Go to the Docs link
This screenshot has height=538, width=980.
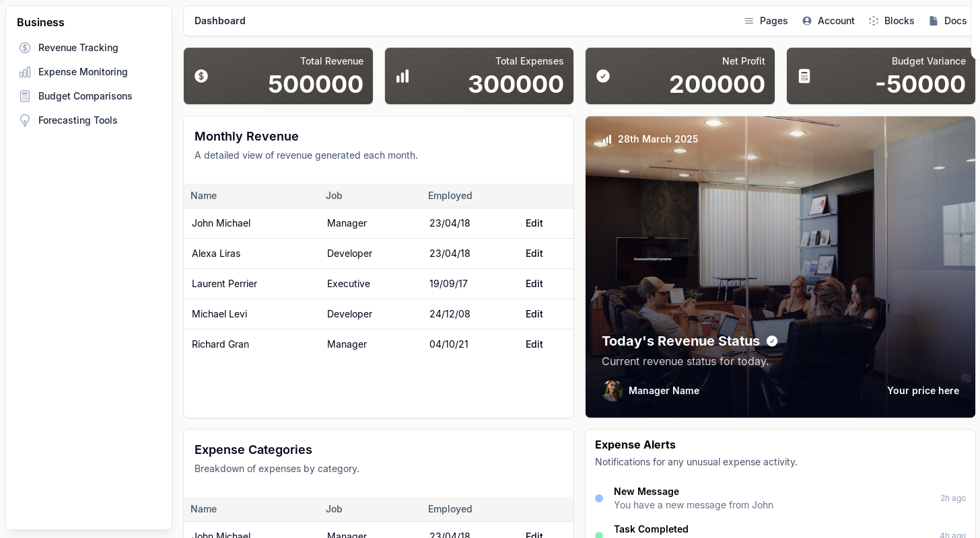[948, 21]
